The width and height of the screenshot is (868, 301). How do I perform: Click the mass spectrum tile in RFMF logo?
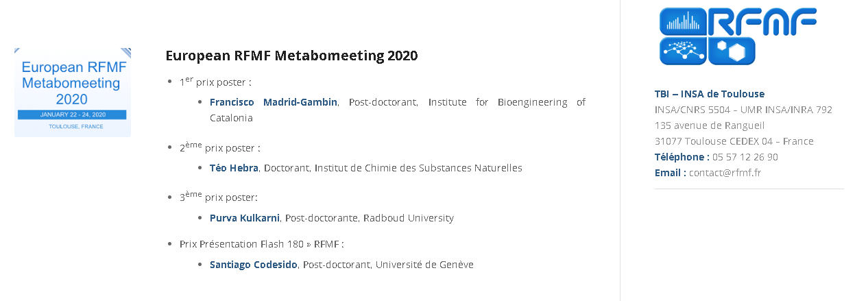(682, 22)
